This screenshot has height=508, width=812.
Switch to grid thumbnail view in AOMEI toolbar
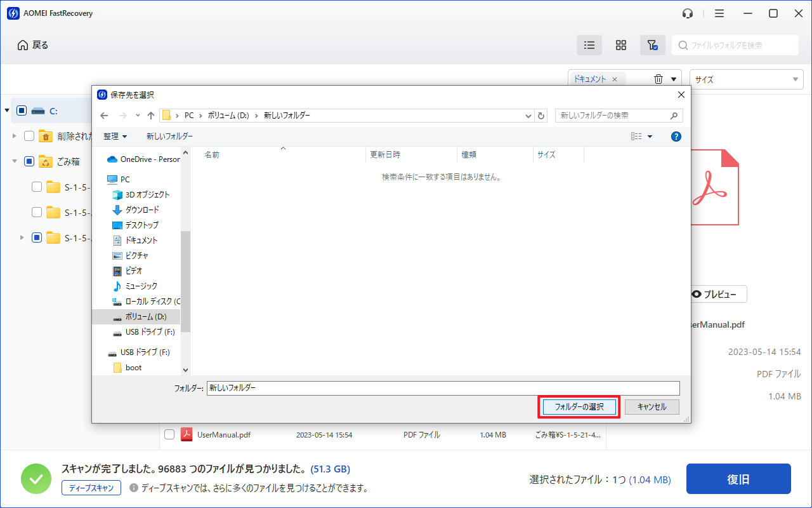pyautogui.click(x=621, y=45)
